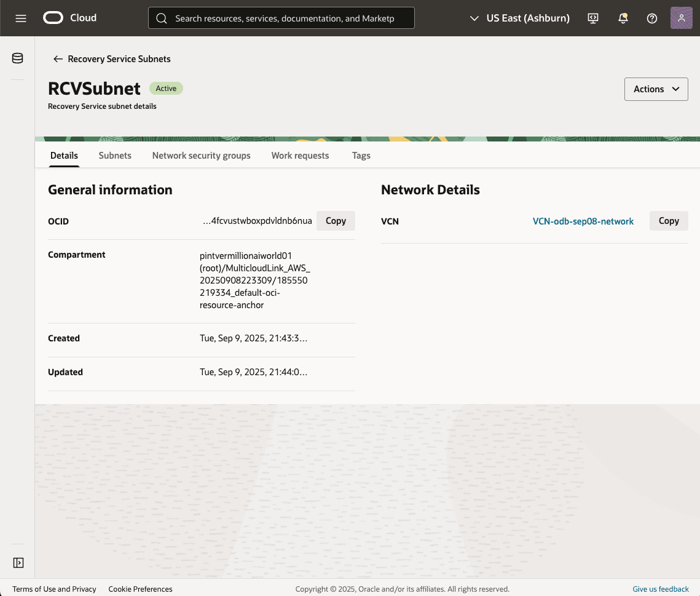Click the resources search field

(x=281, y=18)
